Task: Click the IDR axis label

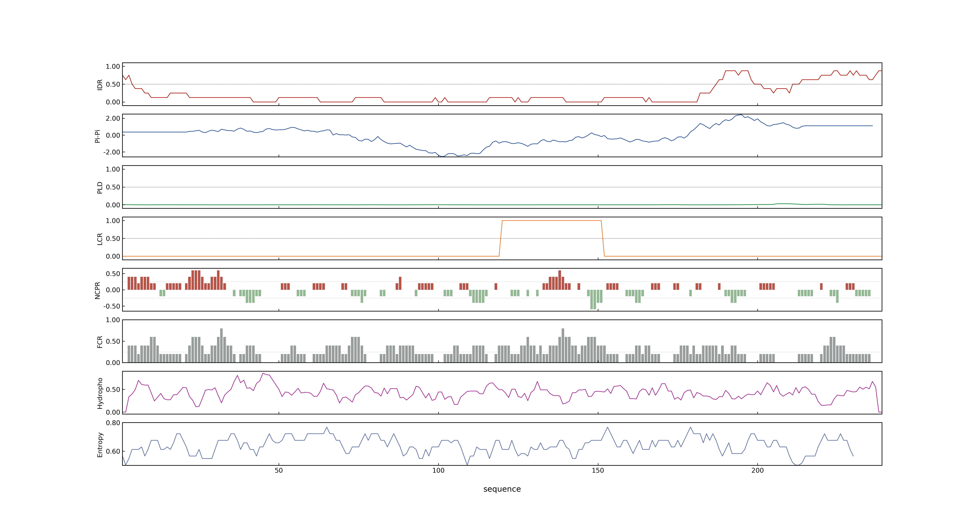Action: [x=100, y=85]
